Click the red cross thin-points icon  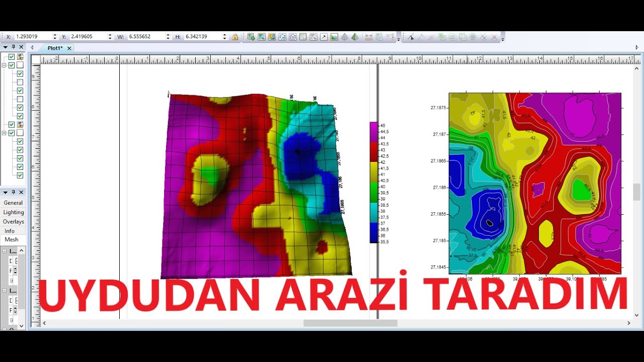click(x=494, y=37)
